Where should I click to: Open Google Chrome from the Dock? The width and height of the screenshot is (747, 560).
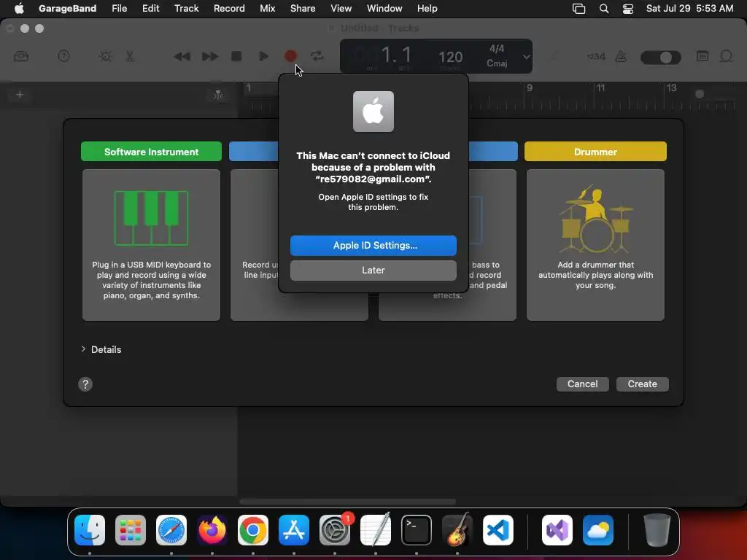(x=253, y=530)
